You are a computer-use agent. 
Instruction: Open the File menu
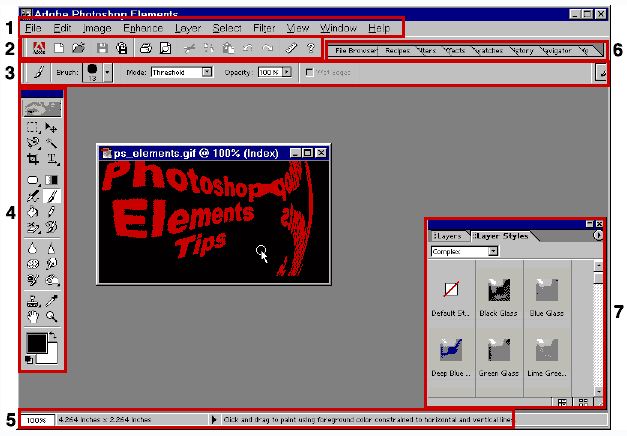point(33,28)
